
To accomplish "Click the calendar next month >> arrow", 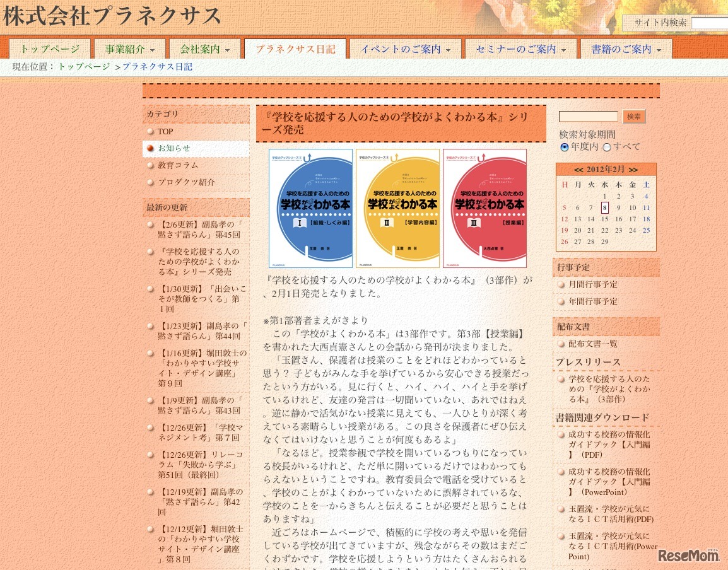I will (633, 169).
